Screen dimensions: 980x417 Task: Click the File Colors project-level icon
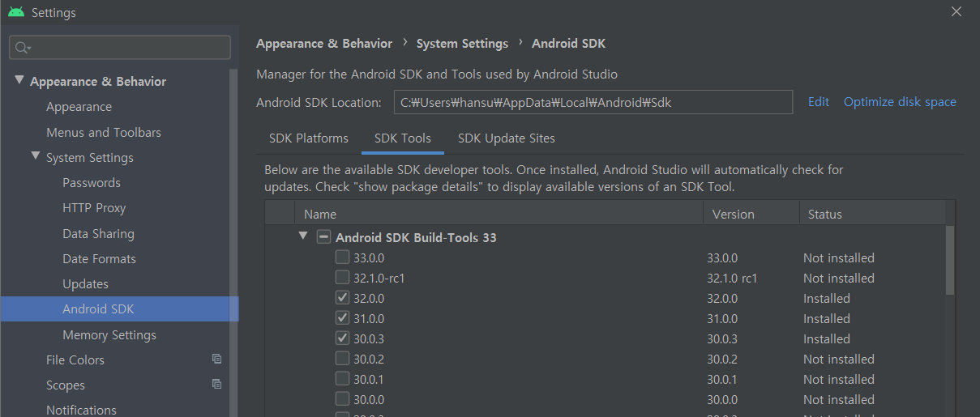(216, 359)
